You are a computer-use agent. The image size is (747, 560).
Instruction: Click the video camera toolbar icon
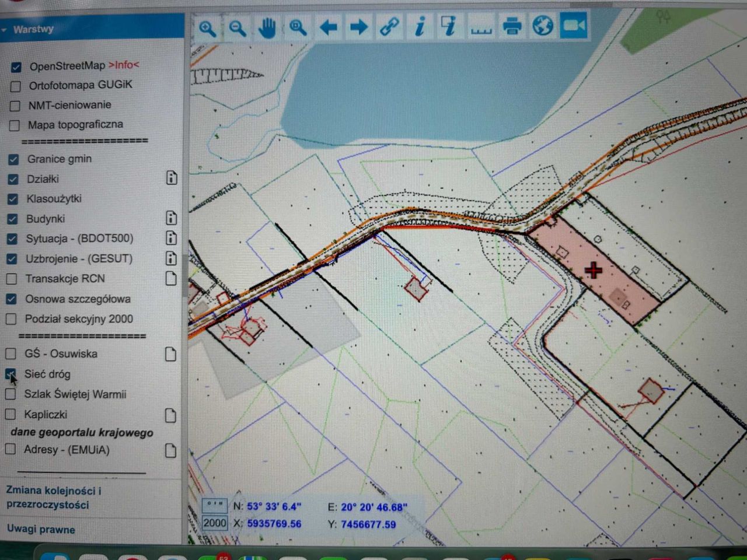[574, 26]
